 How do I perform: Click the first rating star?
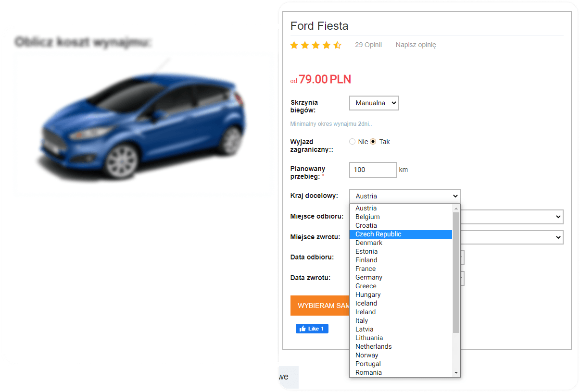pos(294,45)
